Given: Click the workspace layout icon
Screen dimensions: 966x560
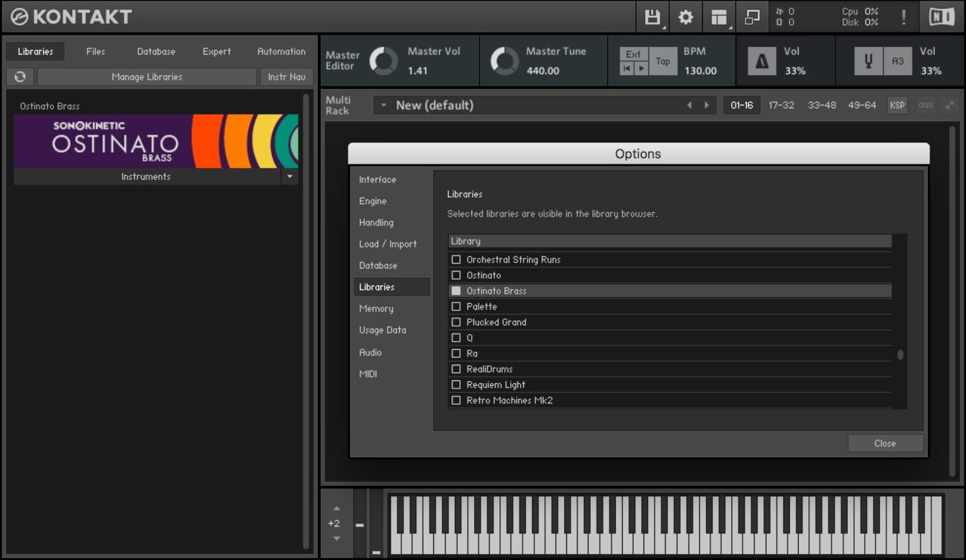Looking at the screenshot, I should pos(719,17).
